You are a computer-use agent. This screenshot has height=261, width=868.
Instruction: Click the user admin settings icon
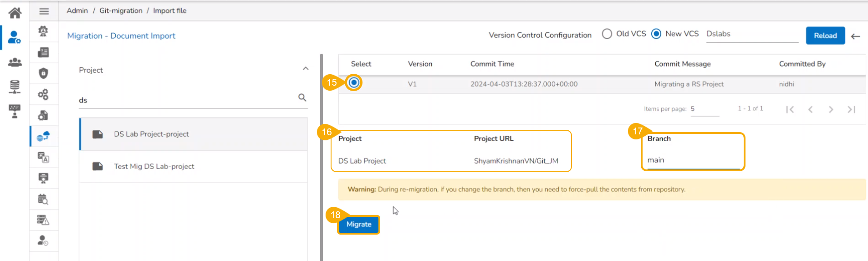[x=15, y=37]
